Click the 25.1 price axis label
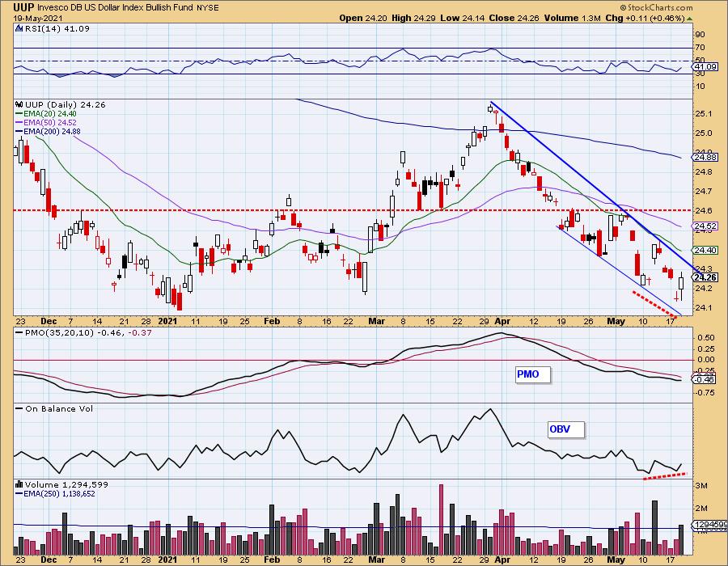728x566 pixels. point(704,114)
